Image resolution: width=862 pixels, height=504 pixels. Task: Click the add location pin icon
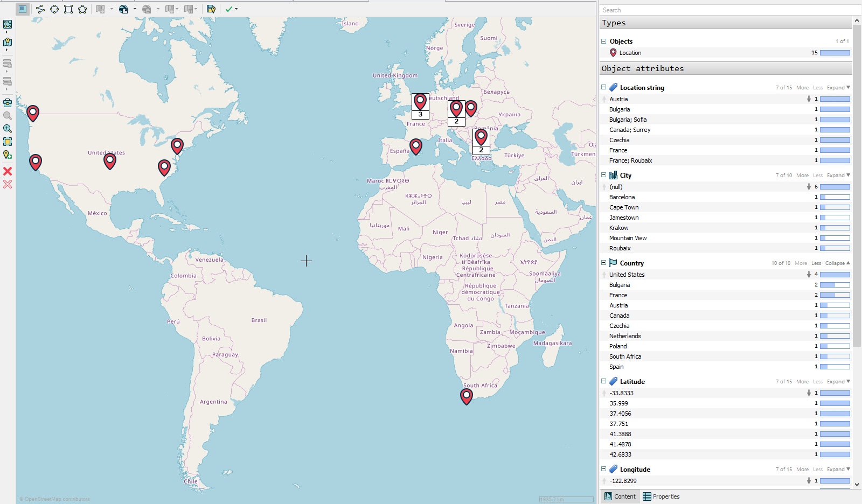coord(8,155)
